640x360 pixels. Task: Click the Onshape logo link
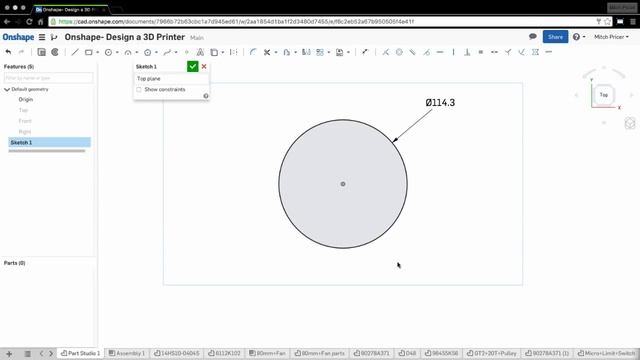pos(18,37)
